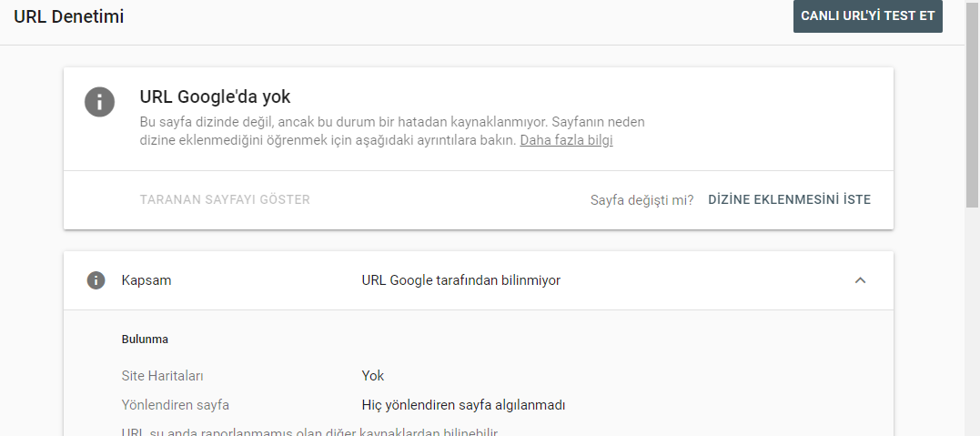Screen dimensions: 980x436
Task: Select the Yok value for sitemaps
Action: click(373, 376)
